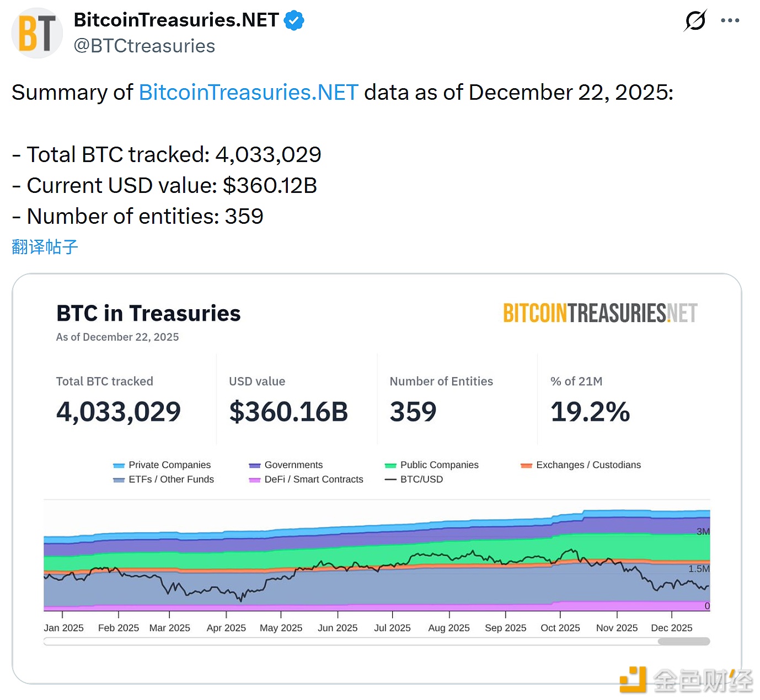Click the blue verified badge

tap(294, 20)
